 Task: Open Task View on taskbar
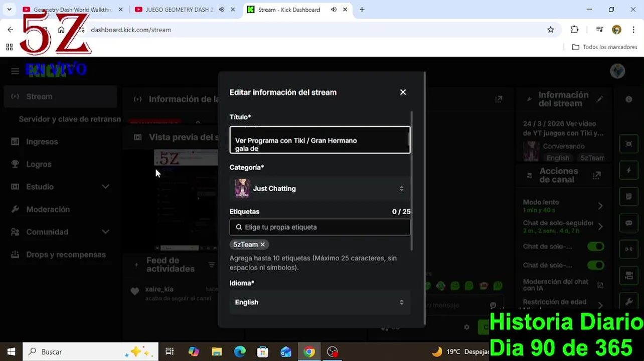click(170, 352)
